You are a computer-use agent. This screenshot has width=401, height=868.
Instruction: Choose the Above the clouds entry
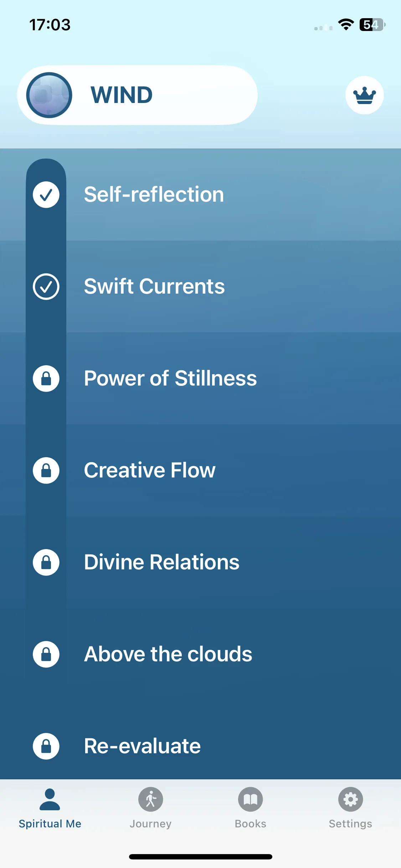pyautogui.click(x=200, y=654)
